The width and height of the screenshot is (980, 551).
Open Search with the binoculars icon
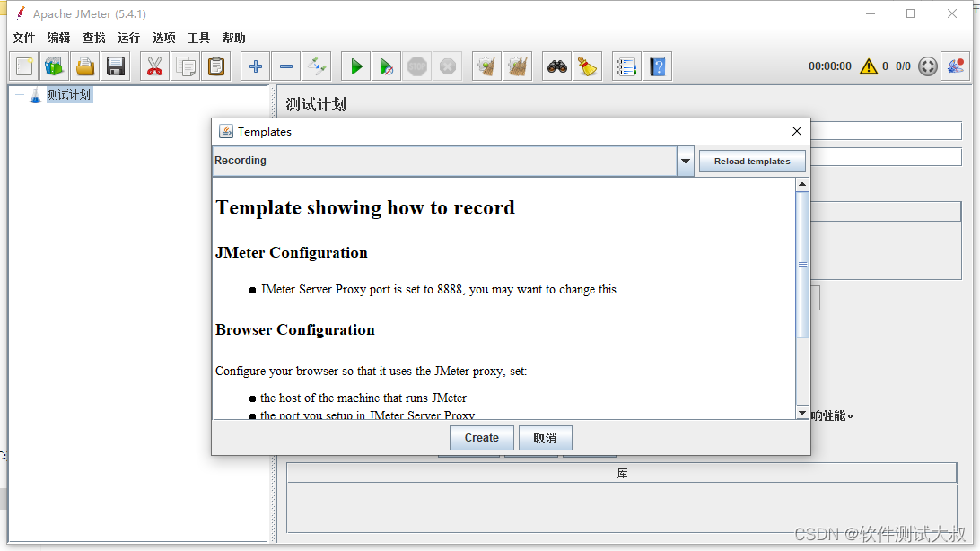click(556, 66)
